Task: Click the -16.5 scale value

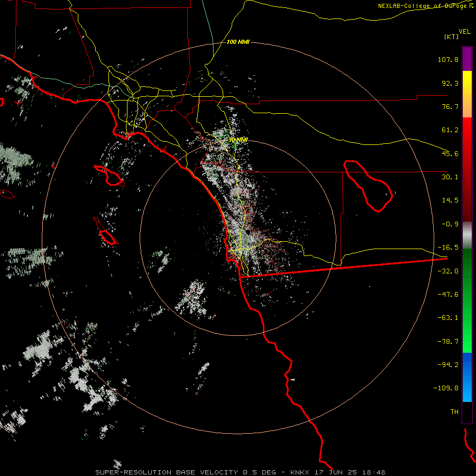Action: [448, 248]
